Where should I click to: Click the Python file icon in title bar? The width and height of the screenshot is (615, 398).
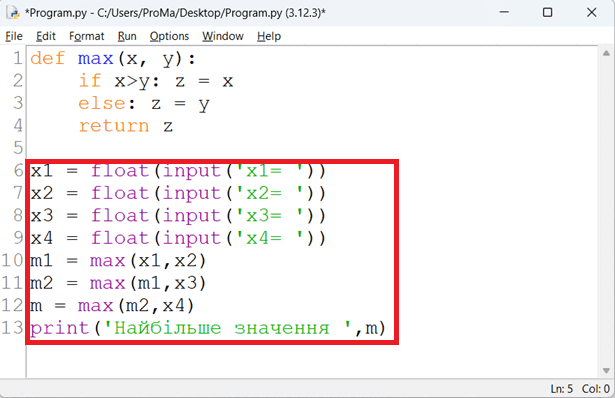pos(13,13)
